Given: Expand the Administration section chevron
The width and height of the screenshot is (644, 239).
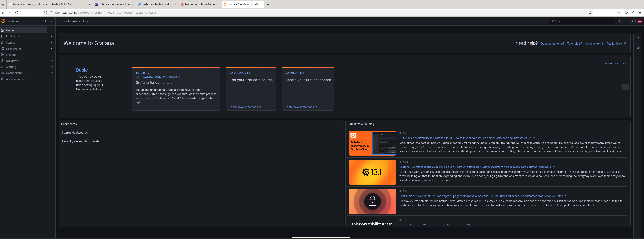Looking at the screenshot, I should [52, 79].
